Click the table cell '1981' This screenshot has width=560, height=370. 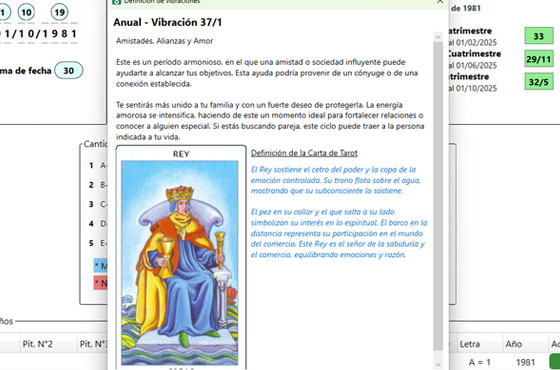(x=525, y=362)
